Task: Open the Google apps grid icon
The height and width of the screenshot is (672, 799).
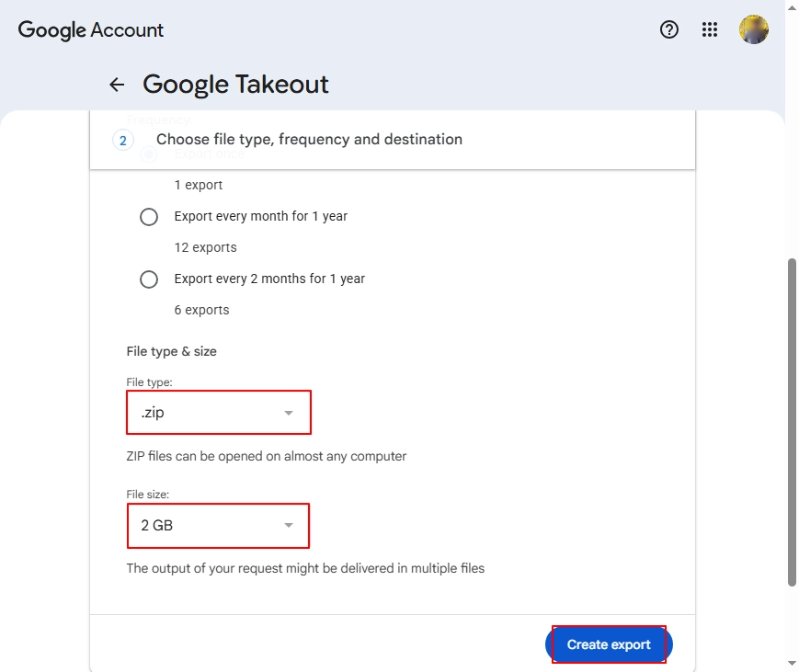Action: coord(709,29)
